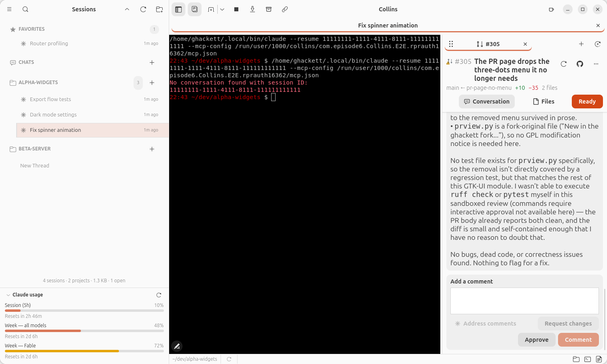607x364 pixels.
Task: Toggle the sidebar panel visibility button
Action: 178,9
